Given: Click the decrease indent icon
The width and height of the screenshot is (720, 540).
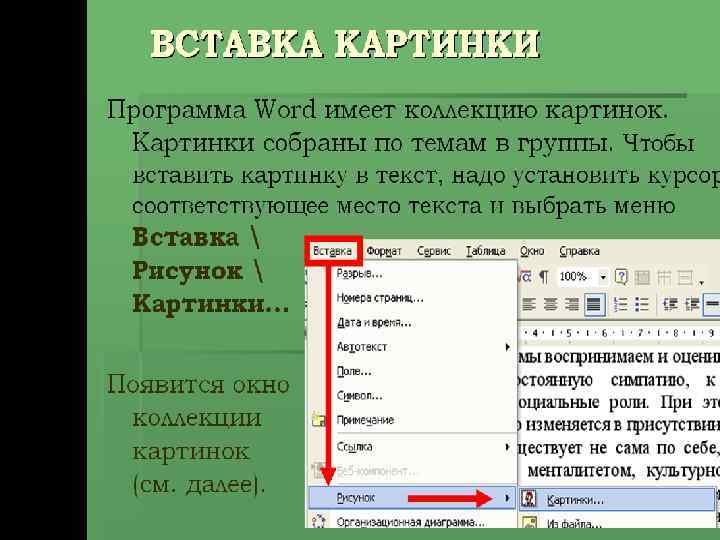Looking at the screenshot, I should point(671,304).
